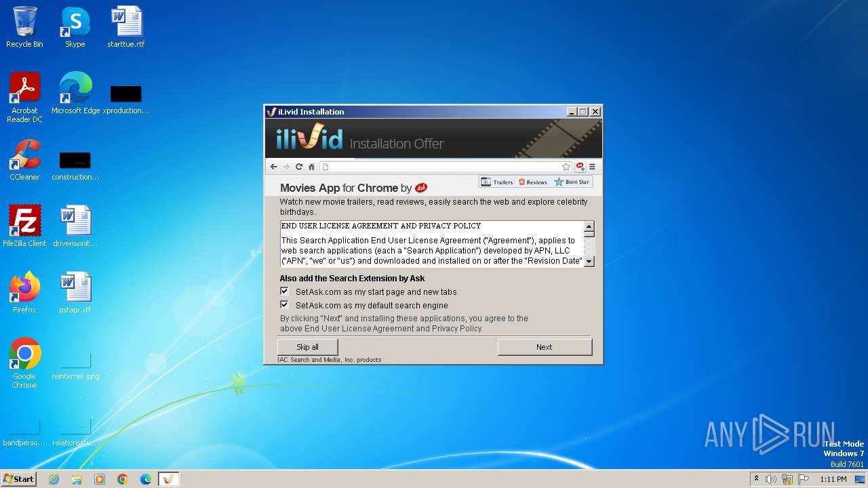
Task: Click the license text scroll down arrow
Action: 589,262
